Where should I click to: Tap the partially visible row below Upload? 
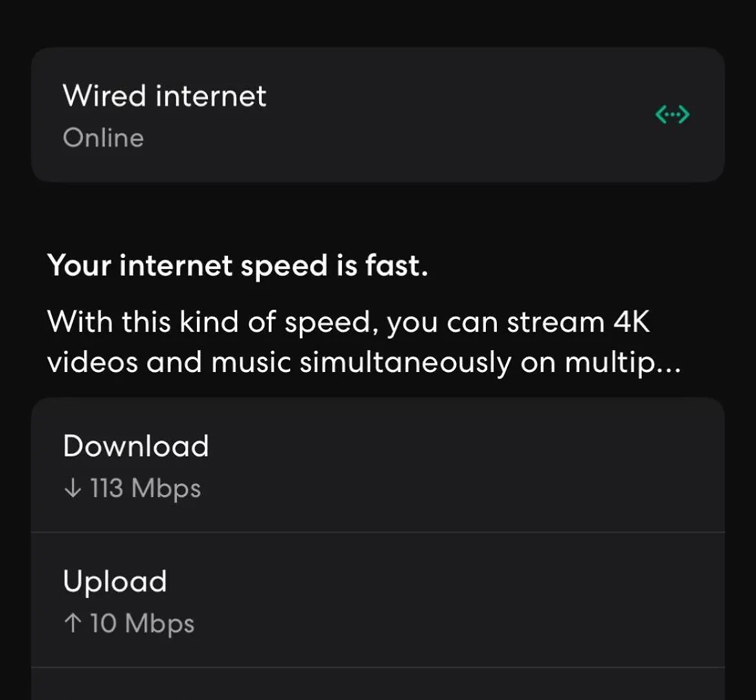click(378, 684)
